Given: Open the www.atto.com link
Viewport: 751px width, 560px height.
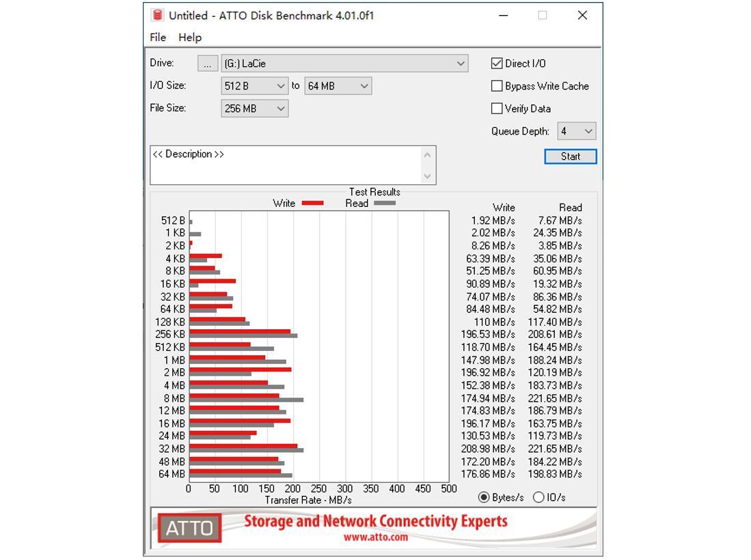Looking at the screenshot, I should pyautogui.click(x=376, y=537).
